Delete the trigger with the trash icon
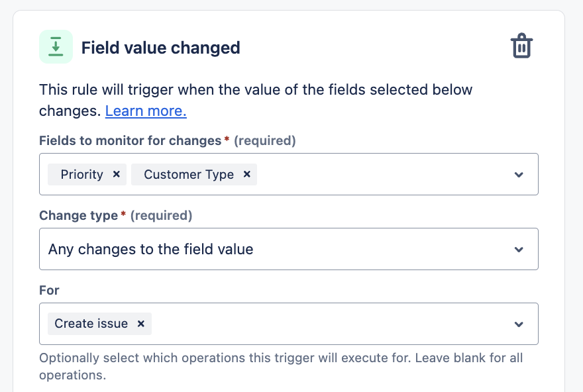 (521, 47)
